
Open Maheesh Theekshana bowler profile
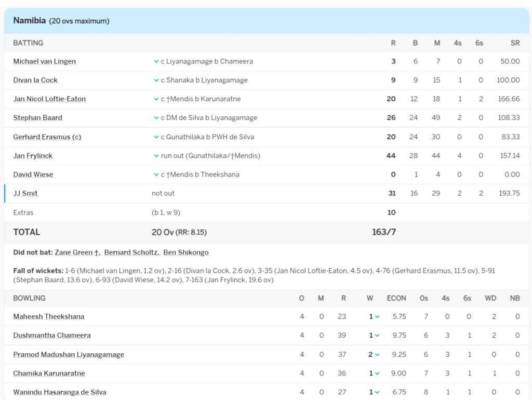[48, 317]
